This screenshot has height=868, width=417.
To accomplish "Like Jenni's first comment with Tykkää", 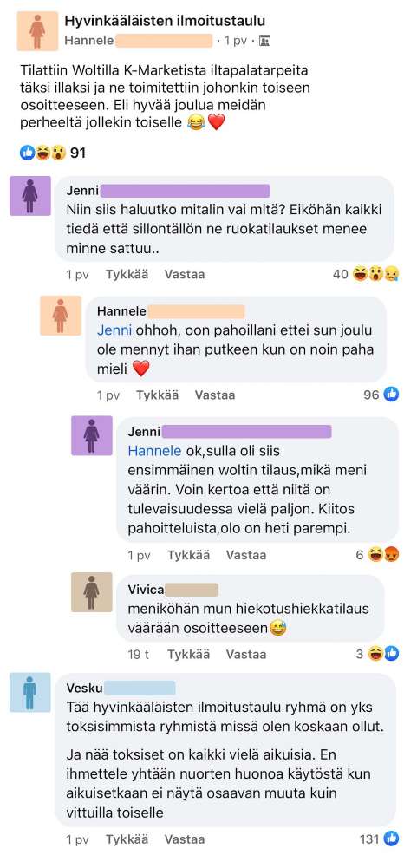I will tap(127, 274).
